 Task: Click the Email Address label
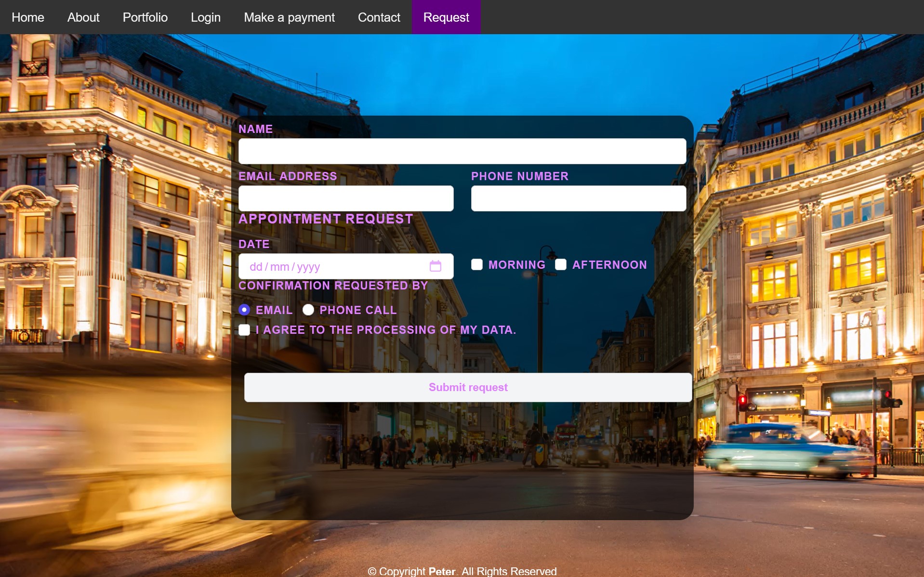coord(288,176)
